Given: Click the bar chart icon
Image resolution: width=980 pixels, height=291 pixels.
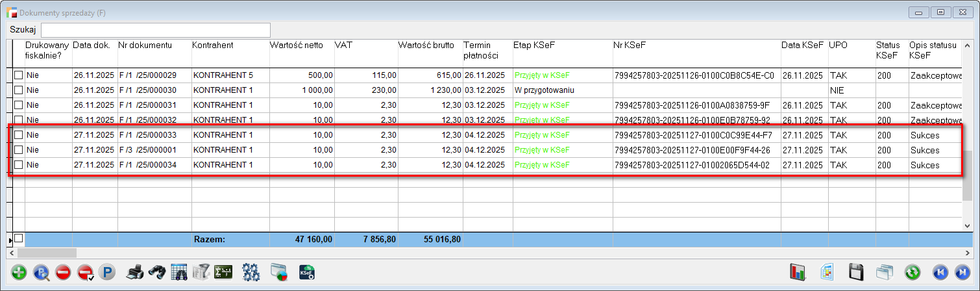Looking at the screenshot, I should pyautogui.click(x=798, y=272).
